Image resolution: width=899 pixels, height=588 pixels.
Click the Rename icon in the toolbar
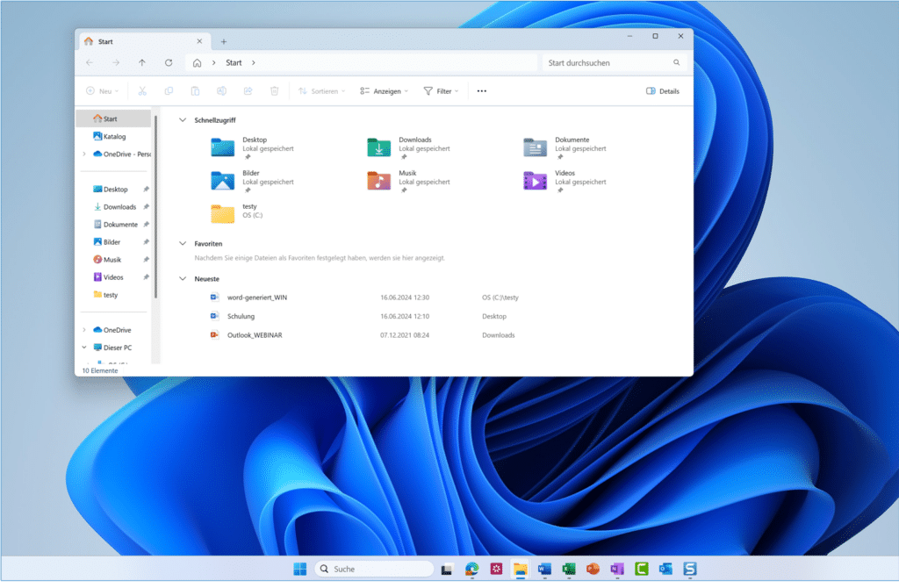pos(221,91)
